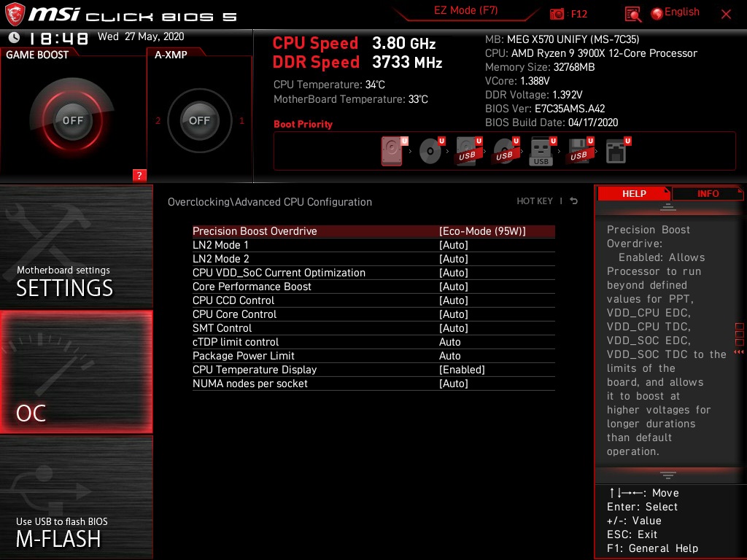Select A-XMP profile 2
Image resolution: width=747 pixels, height=560 pixels.
click(158, 121)
